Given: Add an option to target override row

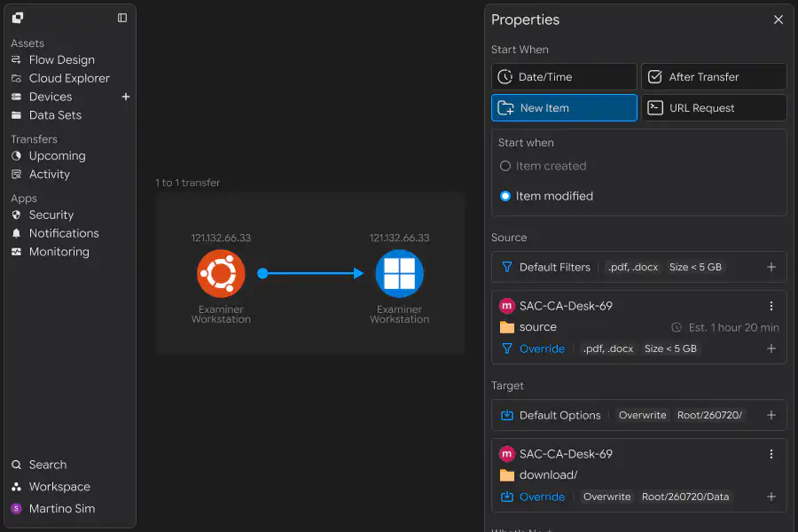Looking at the screenshot, I should coord(771,497).
